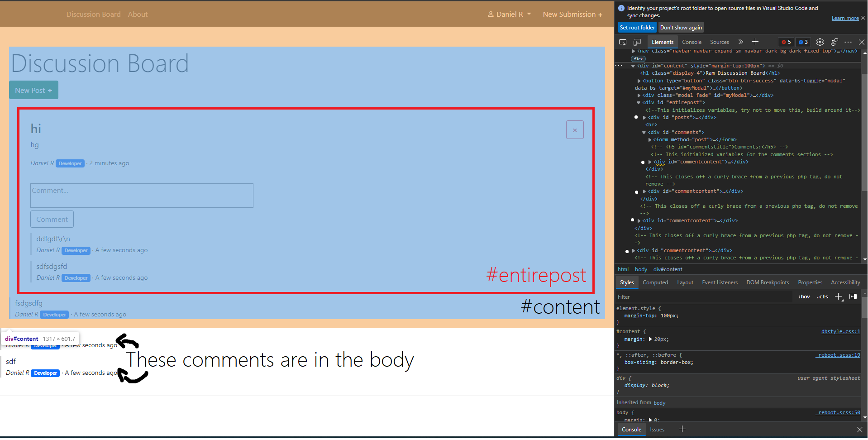Select the html breadcrumb in DOM path
868x440 pixels.
pos(623,269)
